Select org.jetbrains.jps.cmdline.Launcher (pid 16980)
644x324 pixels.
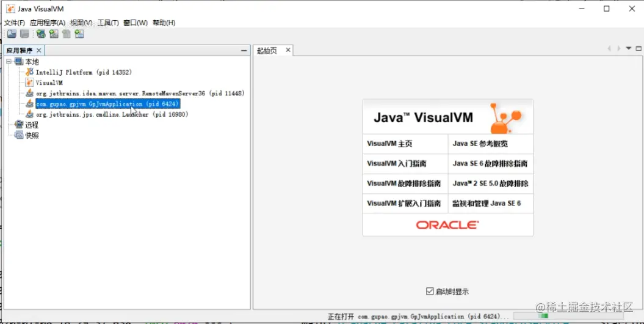[x=112, y=114]
